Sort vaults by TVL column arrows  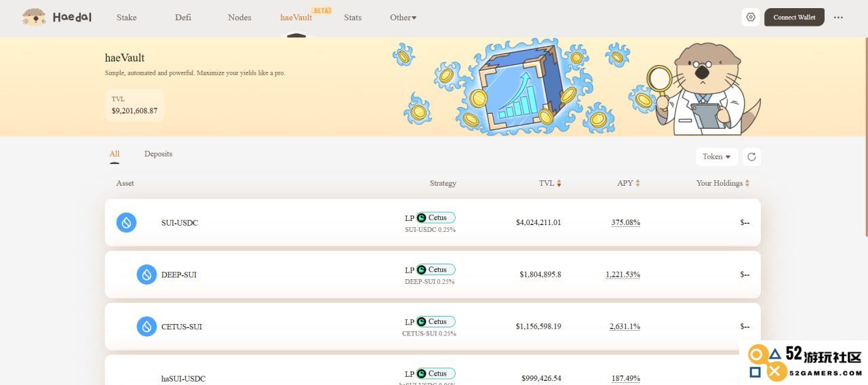tap(559, 183)
